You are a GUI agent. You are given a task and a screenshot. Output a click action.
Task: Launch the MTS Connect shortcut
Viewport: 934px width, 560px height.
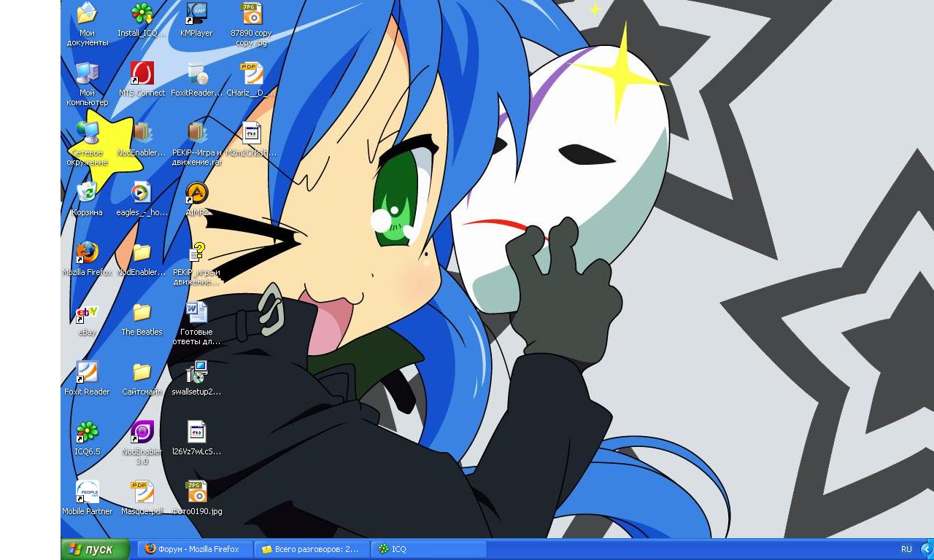(x=142, y=73)
